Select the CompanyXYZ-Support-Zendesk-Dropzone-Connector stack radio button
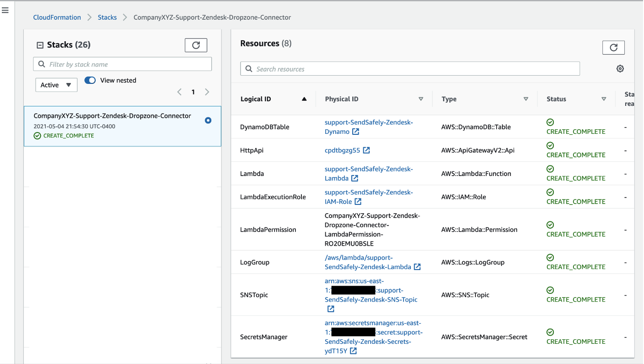The image size is (644, 364). tap(208, 120)
